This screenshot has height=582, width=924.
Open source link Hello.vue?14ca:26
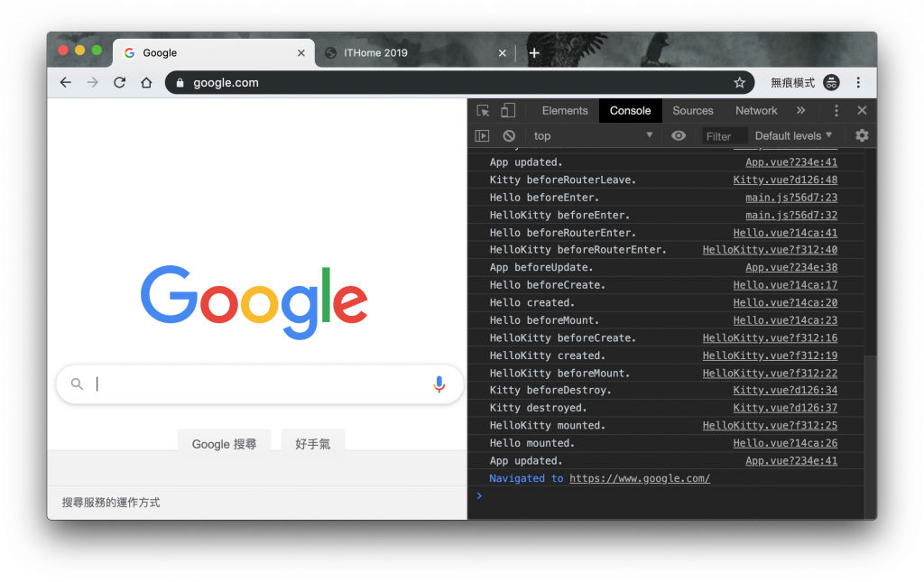click(785, 443)
